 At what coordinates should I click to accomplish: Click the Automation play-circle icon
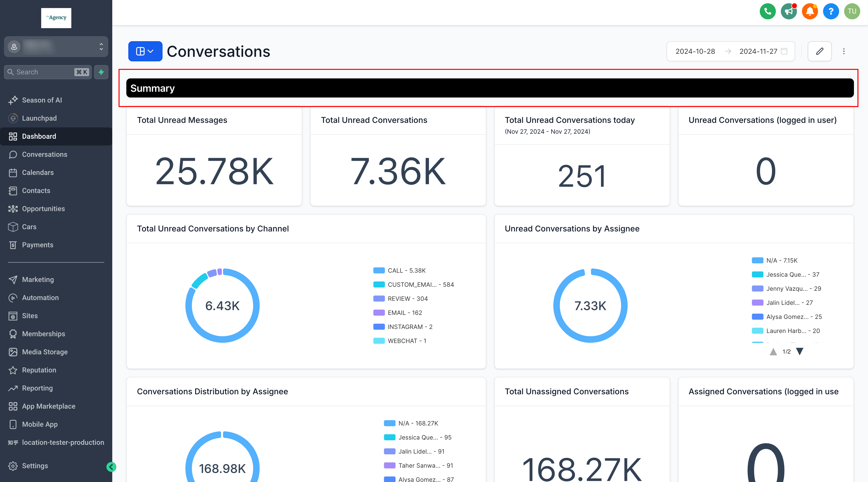tap(13, 298)
